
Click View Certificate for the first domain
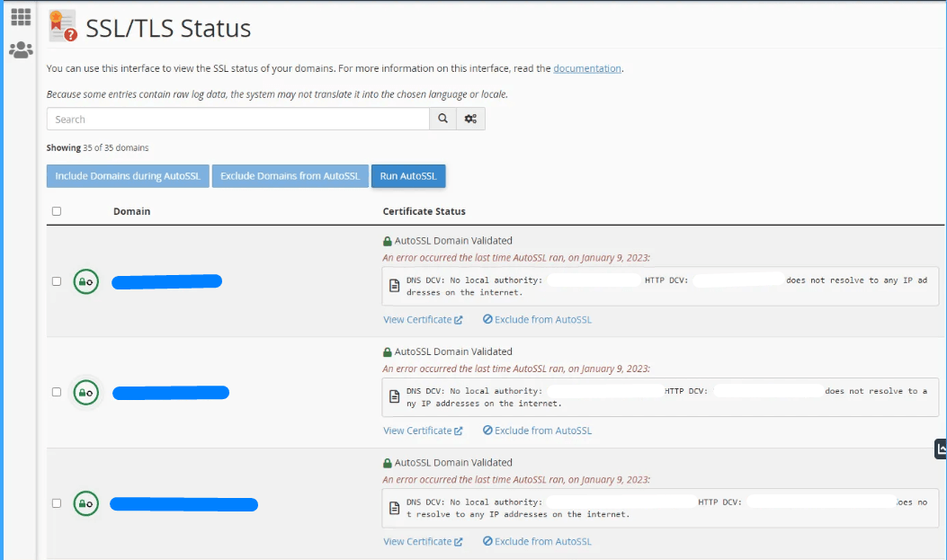pyautogui.click(x=418, y=319)
